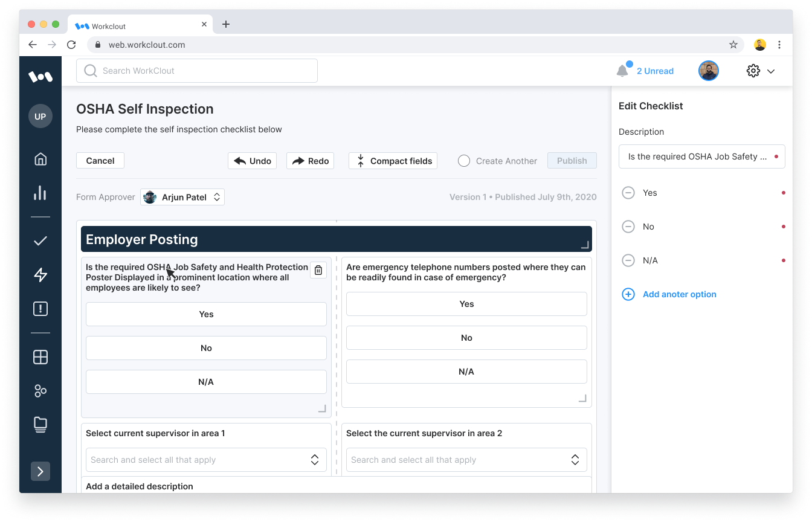Open the Form Approver Arjun Patel dropdown

click(x=182, y=197)
